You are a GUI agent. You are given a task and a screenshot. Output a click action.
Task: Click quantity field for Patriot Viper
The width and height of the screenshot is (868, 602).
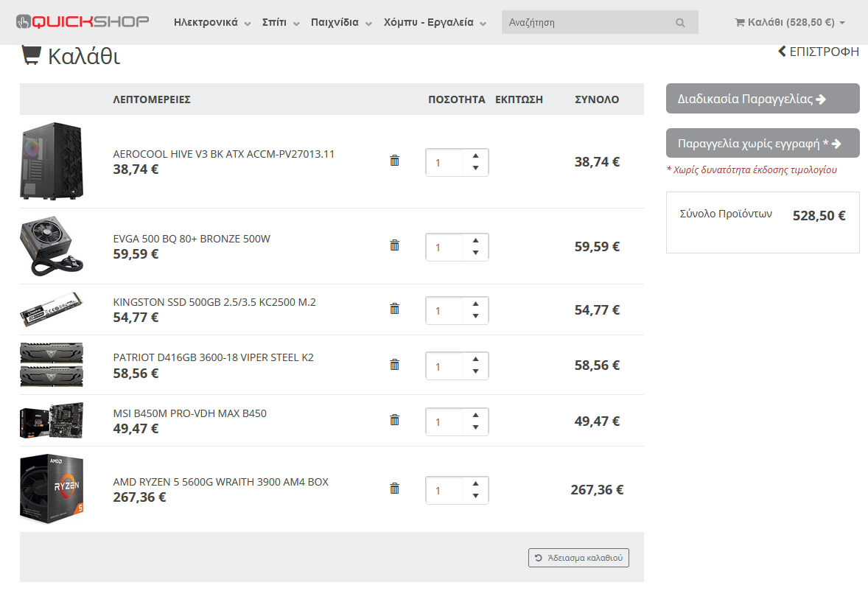coord(444,366)
